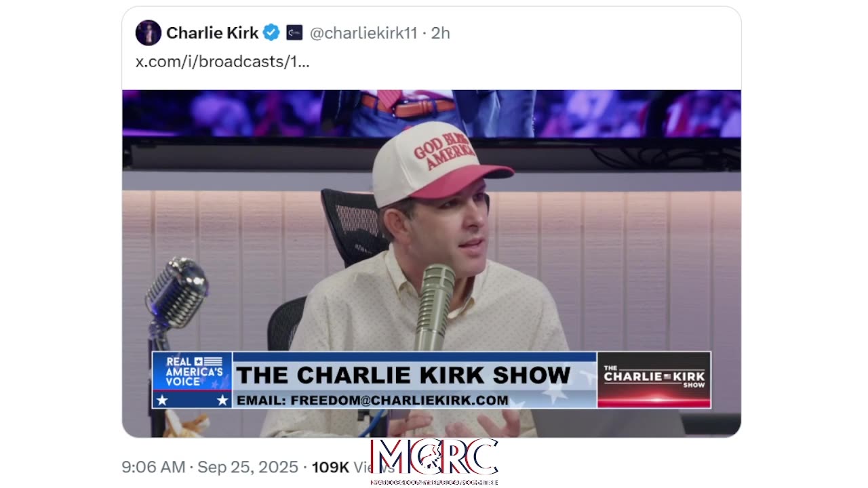Open the 109K Views count
This screenshot has height=488, width=868.
tap(349, 467)
